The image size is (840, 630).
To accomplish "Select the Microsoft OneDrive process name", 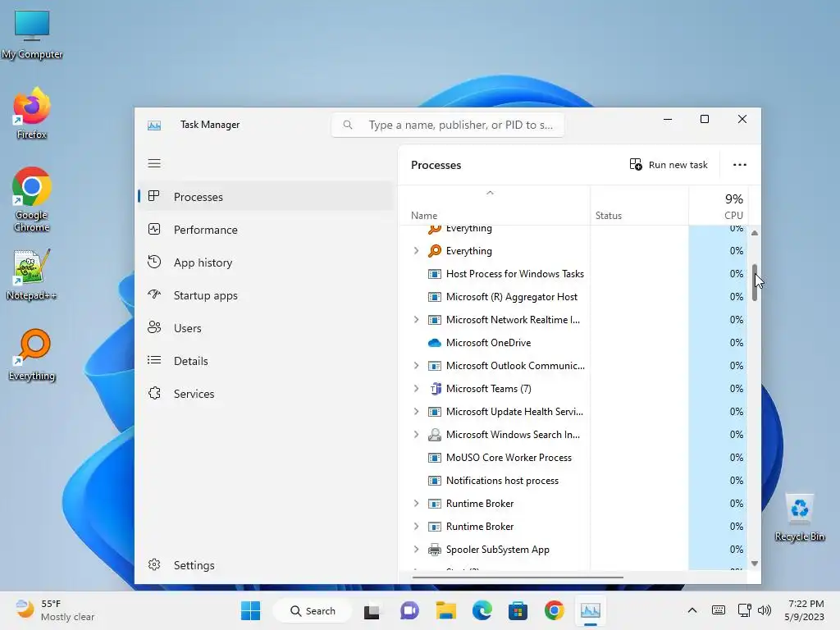I will 488,343.
